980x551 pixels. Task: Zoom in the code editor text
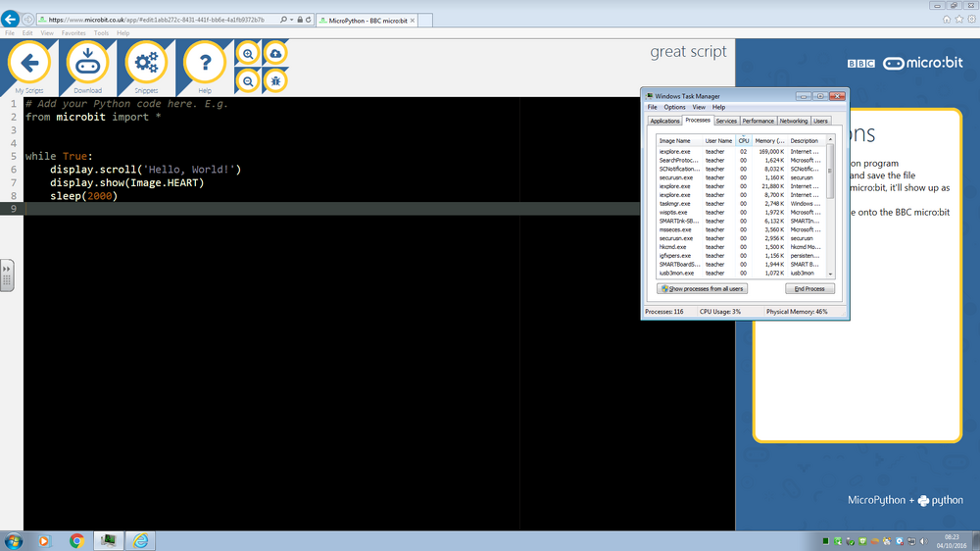[x=248, y=54]
